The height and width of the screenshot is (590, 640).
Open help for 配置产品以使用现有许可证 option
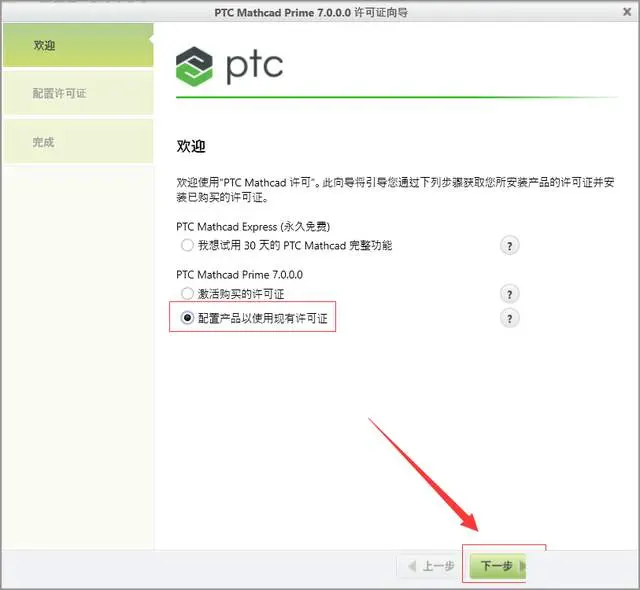509,318
